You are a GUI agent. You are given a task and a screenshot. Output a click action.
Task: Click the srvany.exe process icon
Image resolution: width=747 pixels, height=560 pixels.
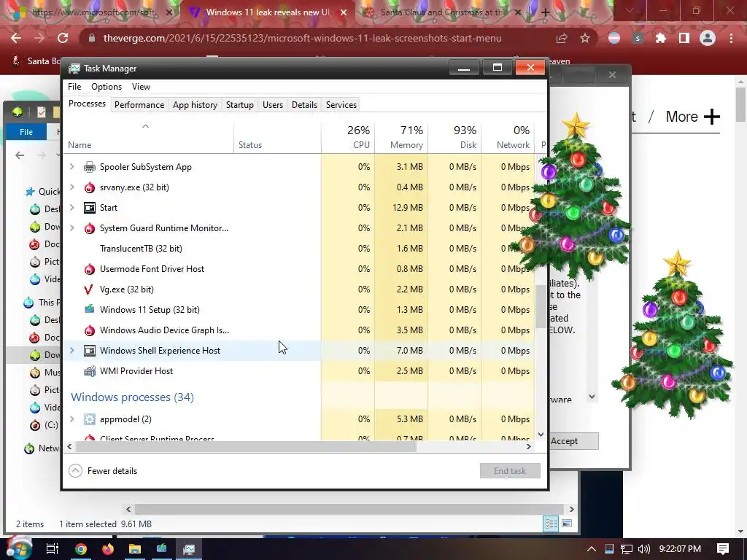[x=90, y=187]
